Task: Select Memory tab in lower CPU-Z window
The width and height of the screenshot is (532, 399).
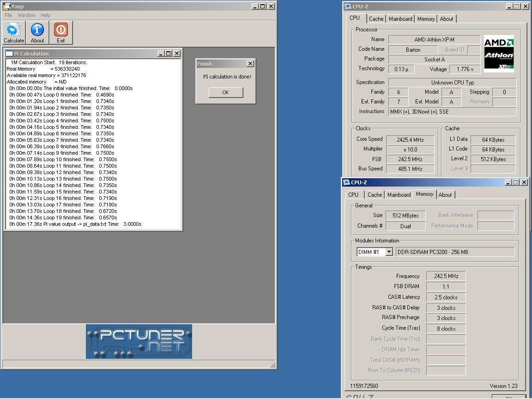Action: (425, 194)
